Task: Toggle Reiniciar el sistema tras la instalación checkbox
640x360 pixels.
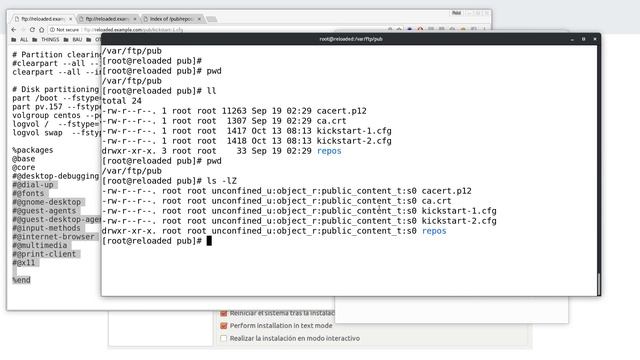Action: pos(223,313)
